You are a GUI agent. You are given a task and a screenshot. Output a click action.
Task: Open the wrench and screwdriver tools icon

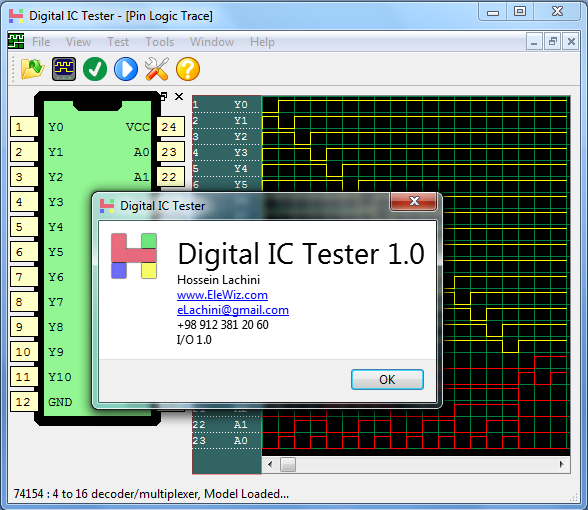pos(157,69)
